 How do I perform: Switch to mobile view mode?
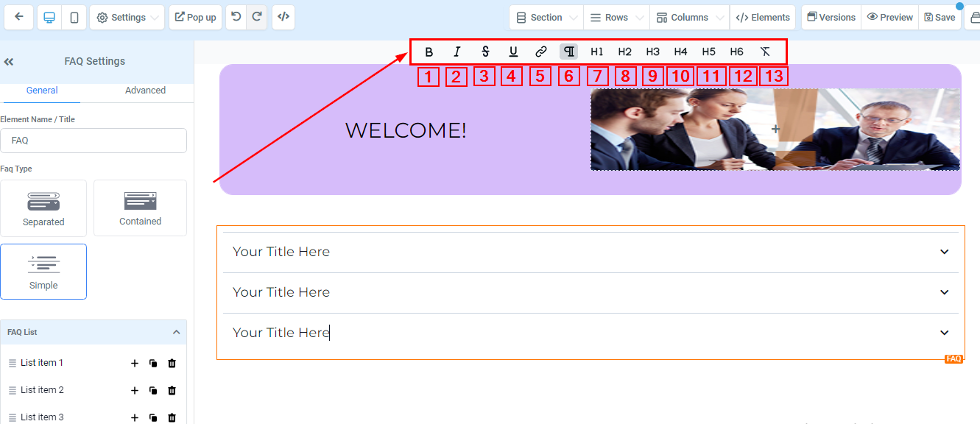pos(74,18)
